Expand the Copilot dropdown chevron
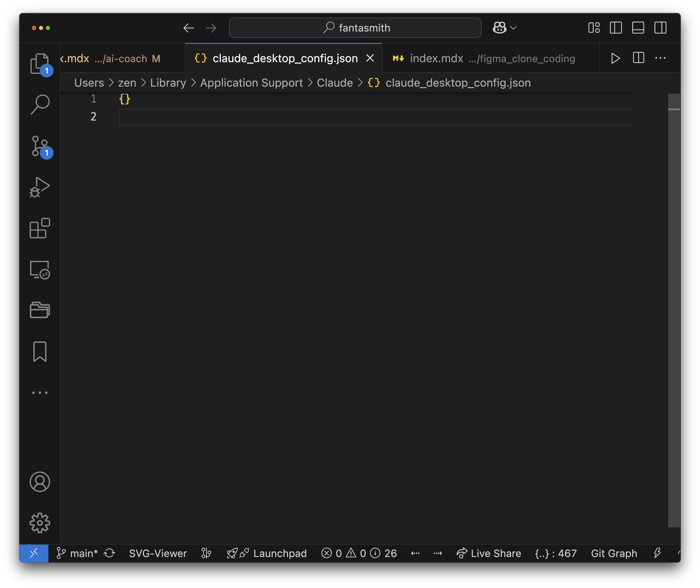700x588 pixels. (514, 28)
